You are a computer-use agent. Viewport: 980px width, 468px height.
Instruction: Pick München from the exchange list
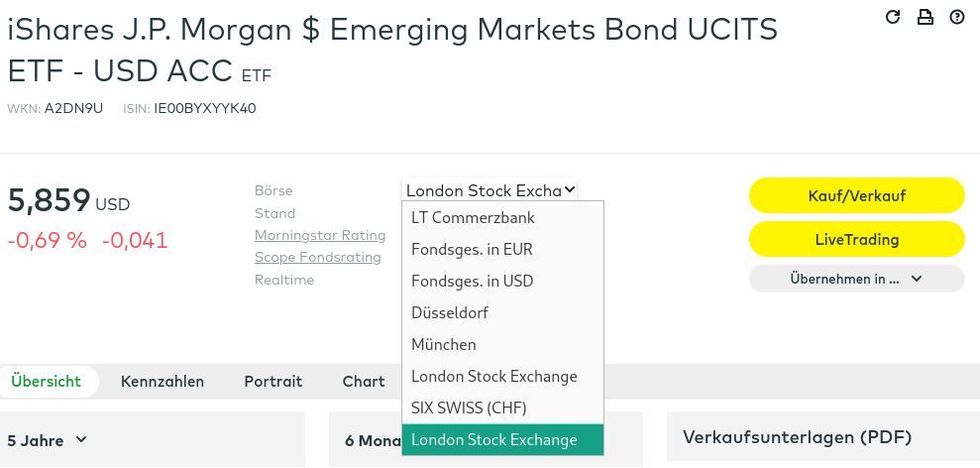coord(444,344)
